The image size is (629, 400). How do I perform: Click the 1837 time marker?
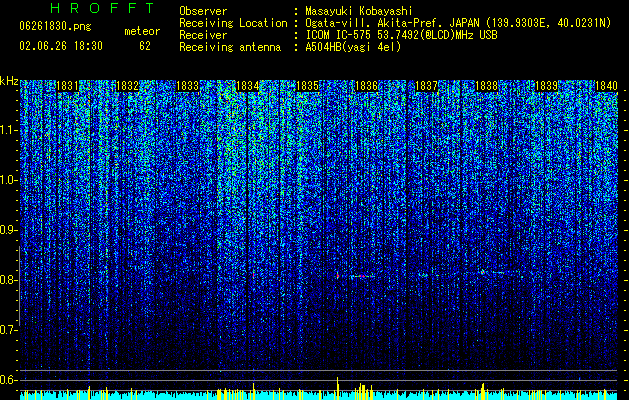point(426,86)
